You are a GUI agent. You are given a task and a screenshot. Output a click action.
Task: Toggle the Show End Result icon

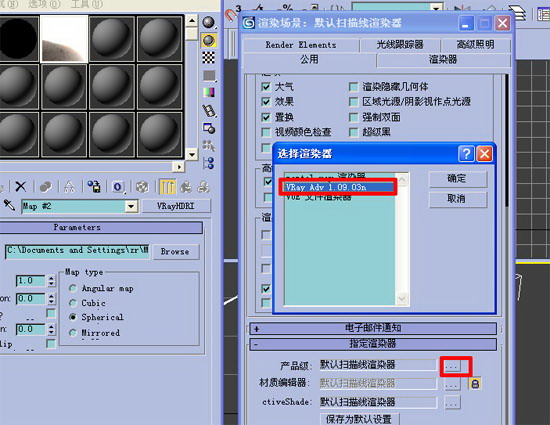coord(167,187)
